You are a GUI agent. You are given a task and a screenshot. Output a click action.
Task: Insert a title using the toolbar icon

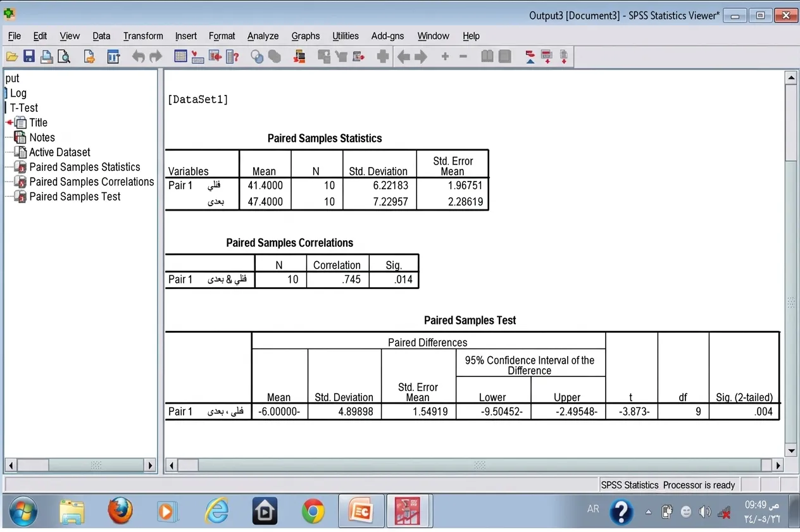pos(547,57)
